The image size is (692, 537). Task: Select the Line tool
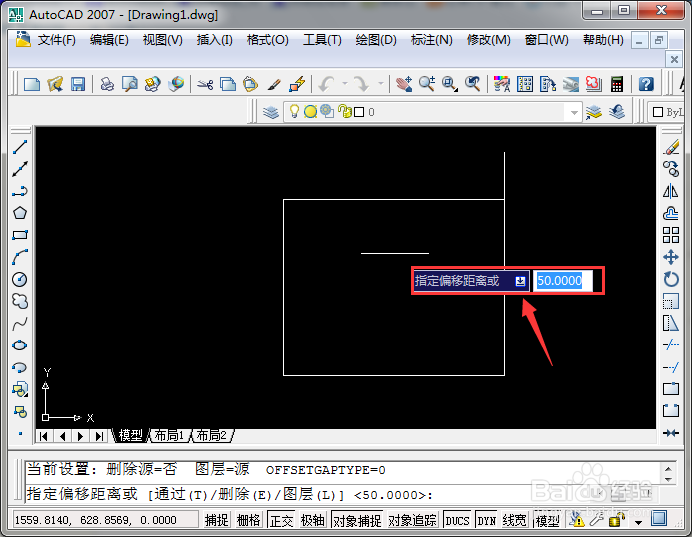pos(20,147)
